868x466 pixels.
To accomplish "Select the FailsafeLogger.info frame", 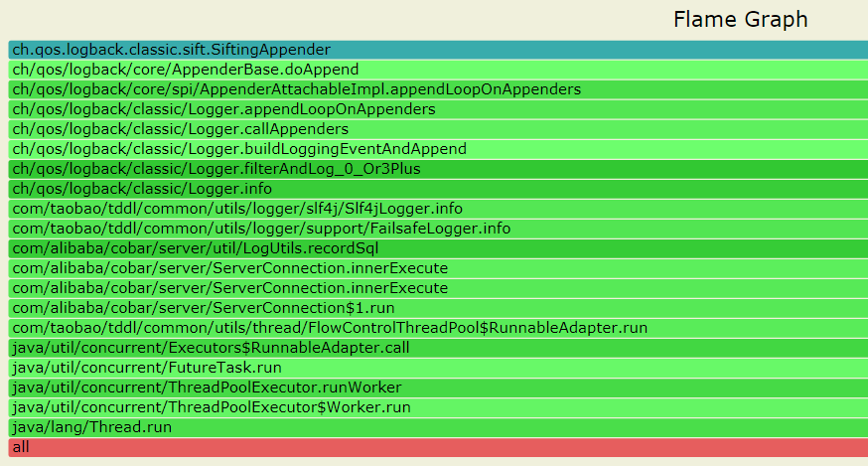I will (x=438, y=229).
